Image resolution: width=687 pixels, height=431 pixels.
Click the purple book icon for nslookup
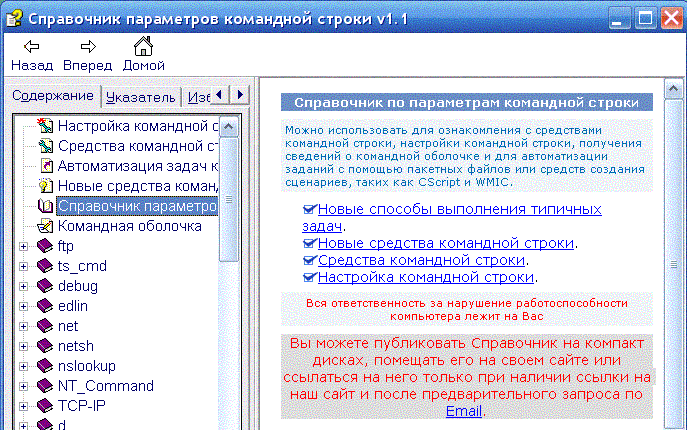pos(45,366)
